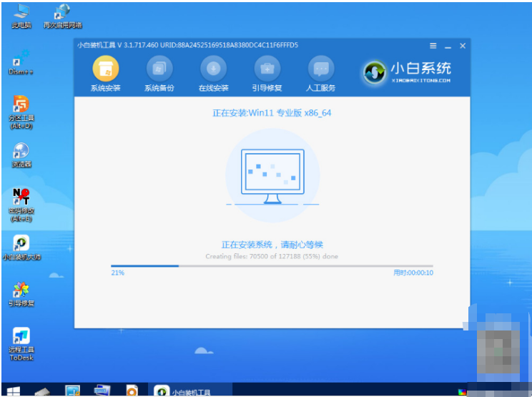Launch the 浏览器 browser shortcut
532x397 pixels.
click(21, 155)
